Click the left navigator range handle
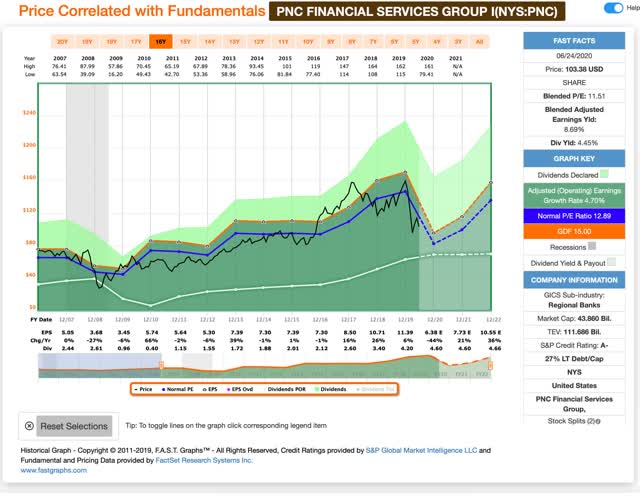 [161, 365]
